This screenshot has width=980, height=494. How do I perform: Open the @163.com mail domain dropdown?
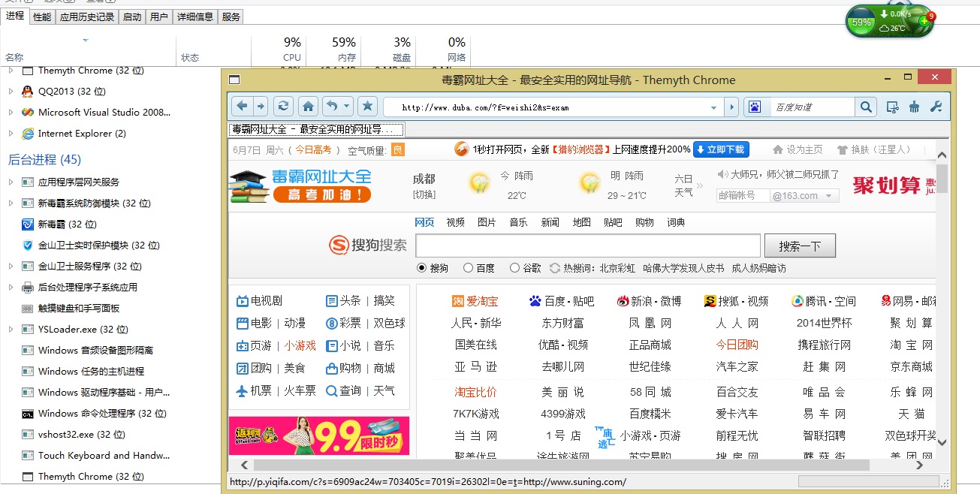[x=830, y=196]
